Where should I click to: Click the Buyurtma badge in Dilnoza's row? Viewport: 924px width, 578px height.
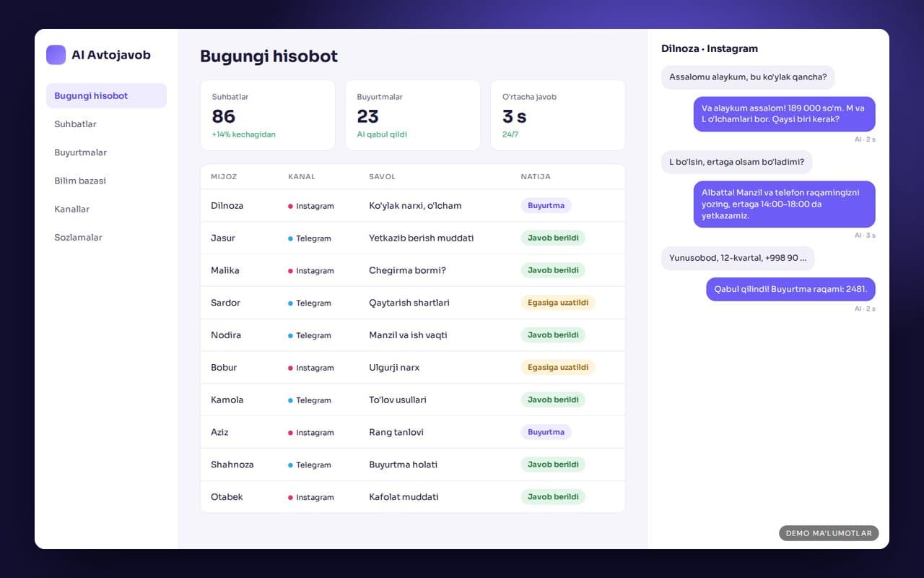tap(546, 206)
